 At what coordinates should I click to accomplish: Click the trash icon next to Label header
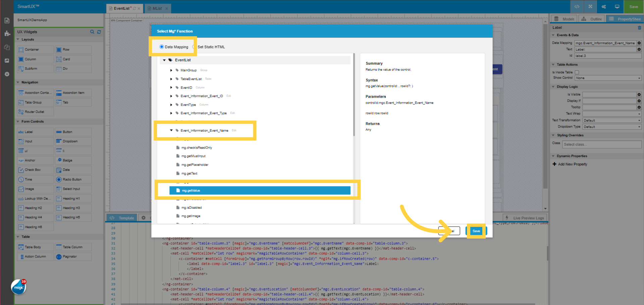click(640, 28)
